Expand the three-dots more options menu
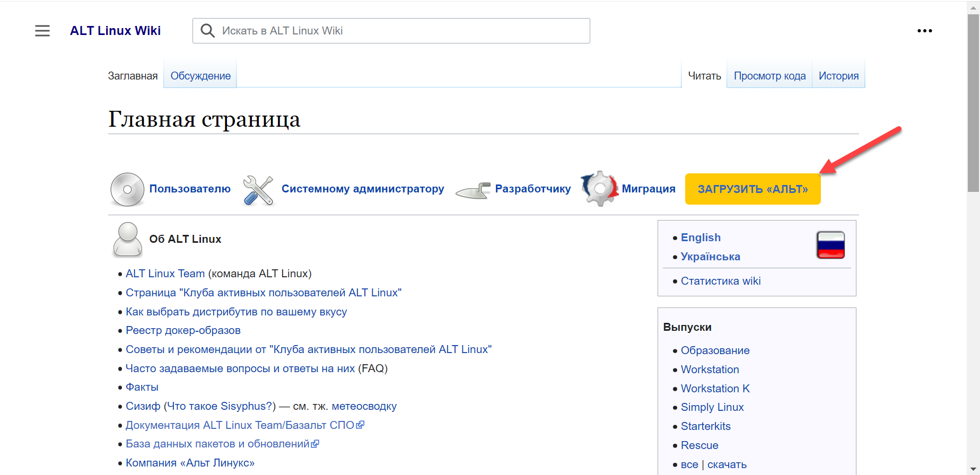This screenshot has height=475, width=980. tap(925, 31)
